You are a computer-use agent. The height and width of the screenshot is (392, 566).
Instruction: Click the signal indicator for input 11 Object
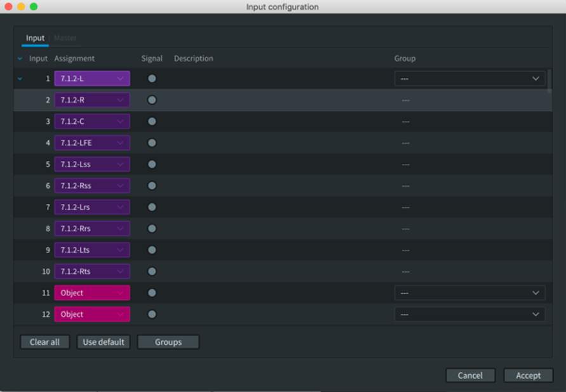click(x=152, y=293)
